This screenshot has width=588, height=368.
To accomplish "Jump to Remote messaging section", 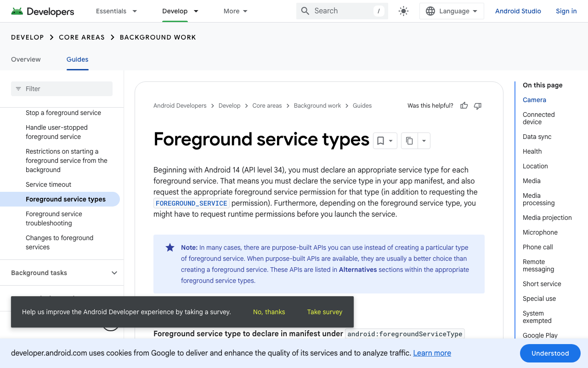I will [538, 265].
